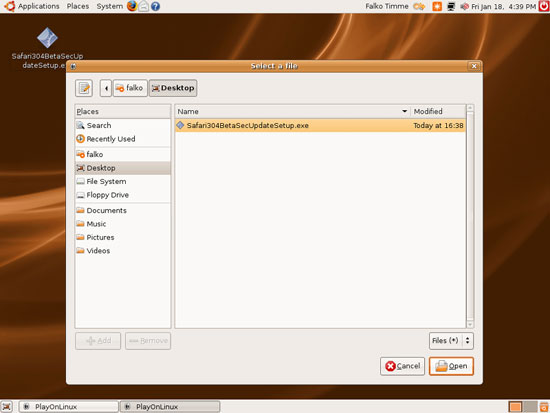550x413 pixels.
Task: Switch to first PlayOnLinux taskbar window
Action: click(69, 407)
